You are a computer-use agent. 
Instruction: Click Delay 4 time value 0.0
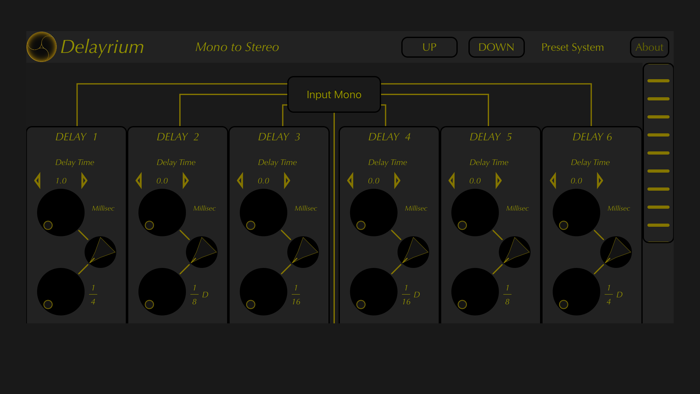tap(374, 181)
